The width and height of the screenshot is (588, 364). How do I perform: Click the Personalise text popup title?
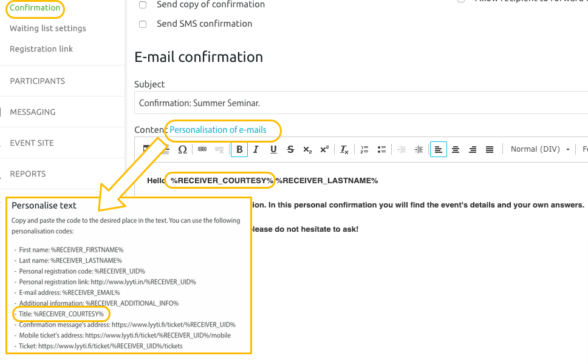44,206
